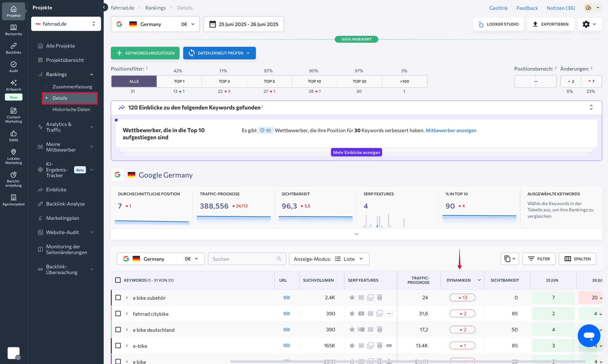Screen dimensions: 608x364
Task: Click the URL link icon for e-bike
Action: tap(286, 345)
